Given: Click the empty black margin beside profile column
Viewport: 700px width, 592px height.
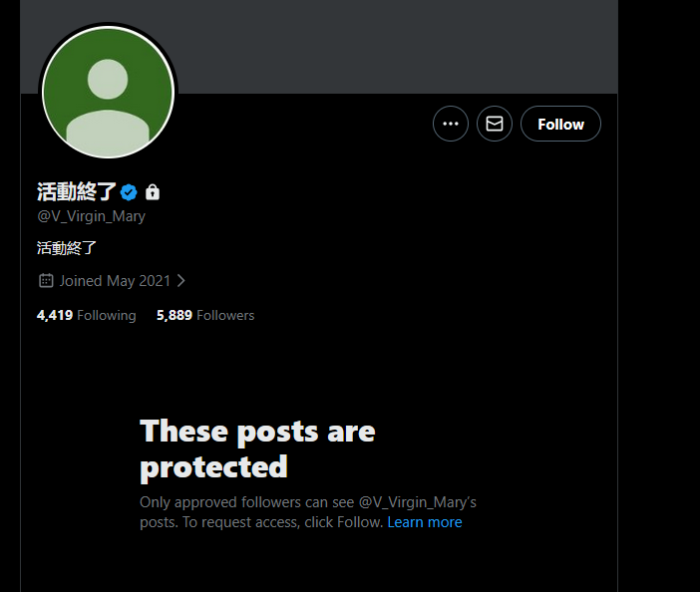Looking at the screenshot, I should [659, 296].
